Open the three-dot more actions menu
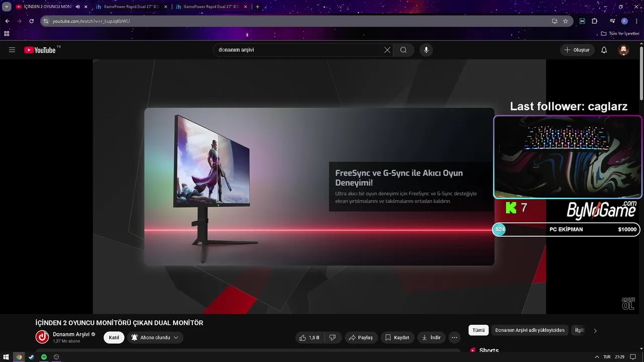The width and height of the screenshot is (644, 362). pos(454,337)
